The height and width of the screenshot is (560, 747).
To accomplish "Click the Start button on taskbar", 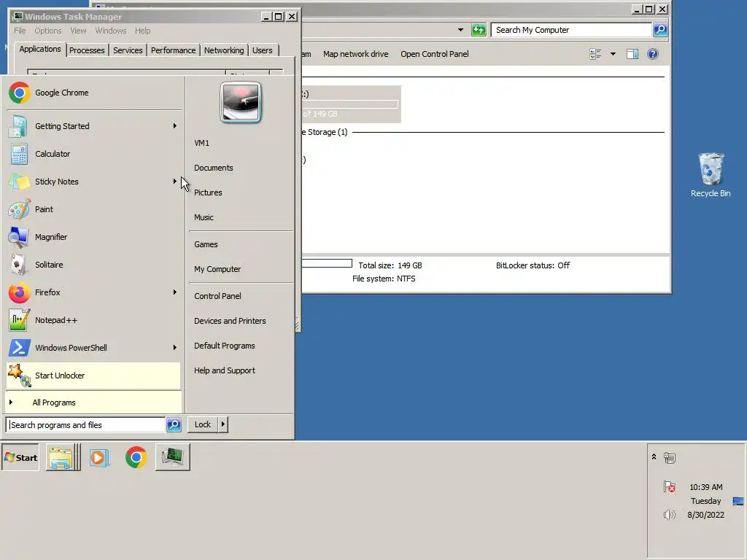I will pyautogui.click(x=20, y=458).
